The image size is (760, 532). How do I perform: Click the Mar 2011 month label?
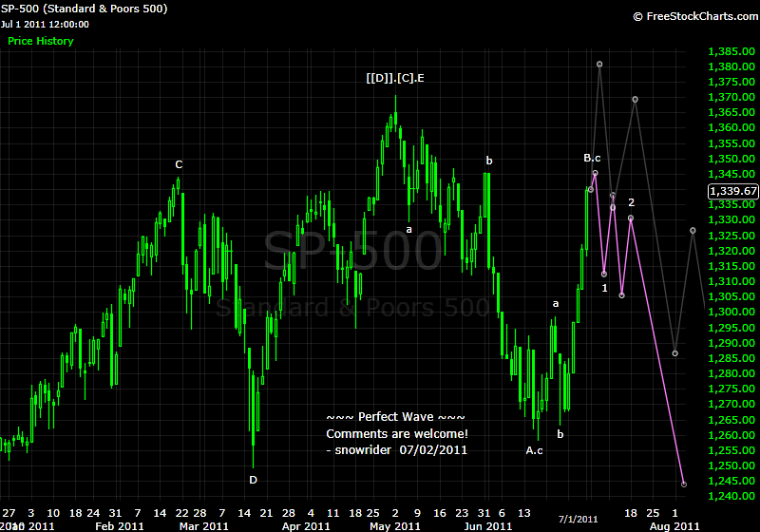click(203, 526)
